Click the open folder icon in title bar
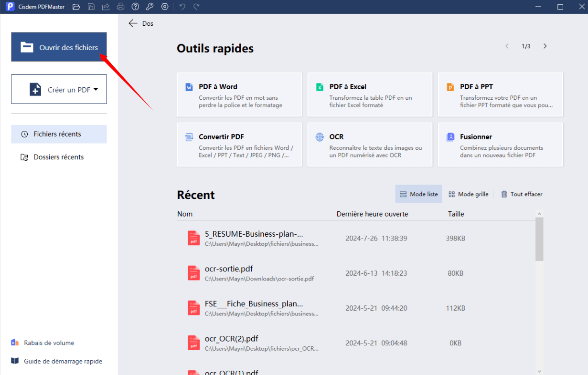Screen dimensions: 588x375 click(76, 7)
